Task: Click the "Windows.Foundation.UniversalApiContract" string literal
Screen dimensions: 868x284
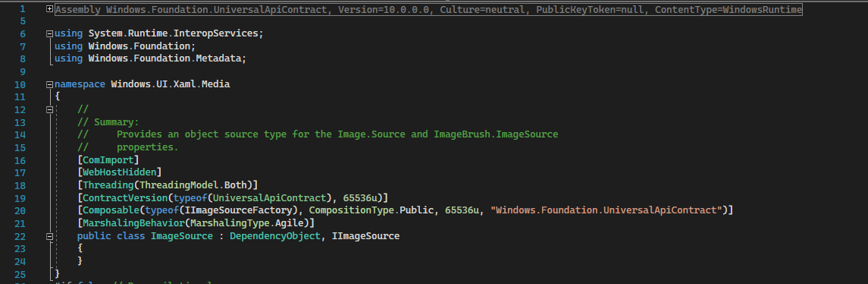Action: tap(606, 210)
